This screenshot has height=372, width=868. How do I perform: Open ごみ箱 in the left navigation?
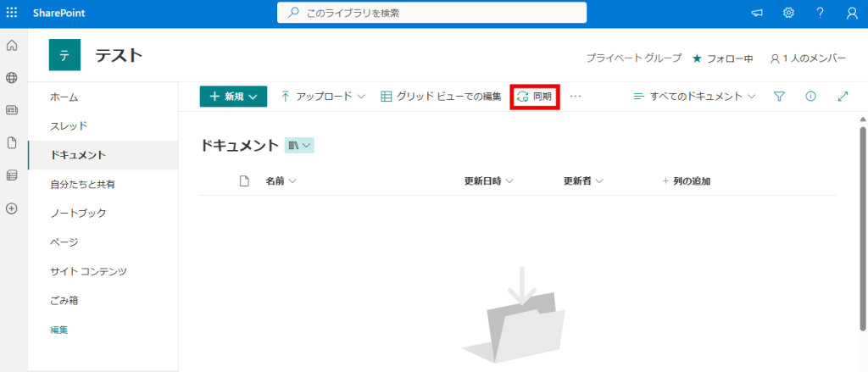point(64,301)
